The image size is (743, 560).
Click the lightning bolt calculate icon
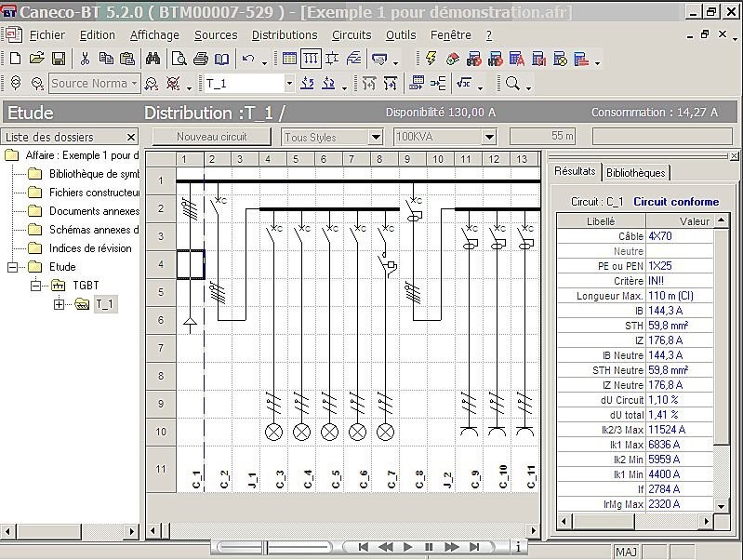pyautogui.click(x=431, y=59)
